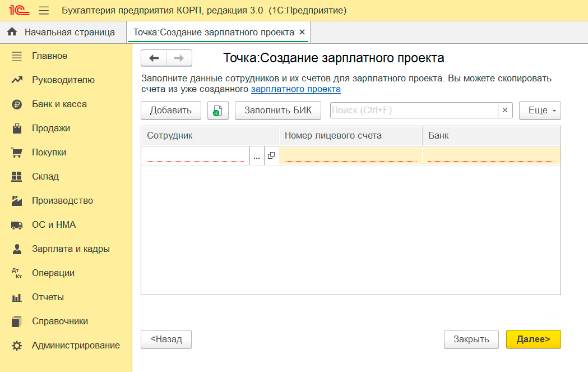Screen dimensions: 588x372
Task: Open the Зарплата и кадры menu section
Action: click(x=71, y=249)
